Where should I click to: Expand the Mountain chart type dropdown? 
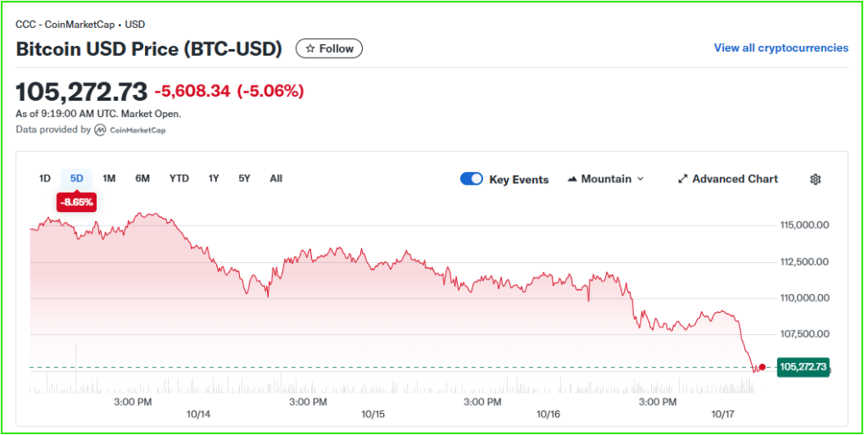coord(640,179)
